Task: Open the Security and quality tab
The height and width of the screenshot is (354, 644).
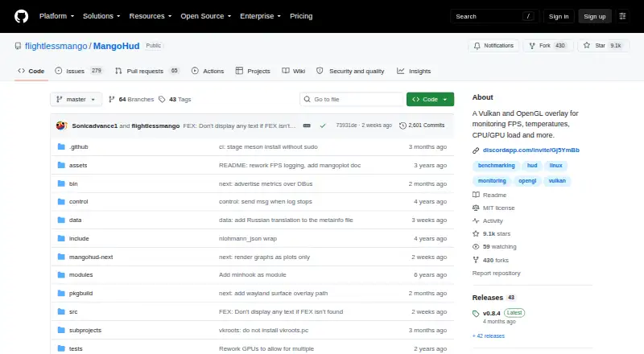Action: (350, 71)
